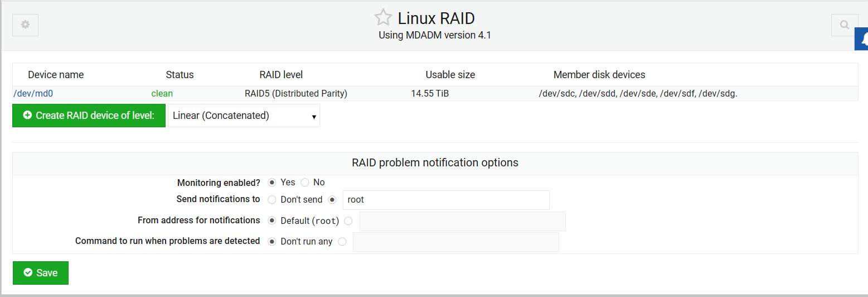Select Don't send for notifications
868x297 pixels.
point(272,200)
